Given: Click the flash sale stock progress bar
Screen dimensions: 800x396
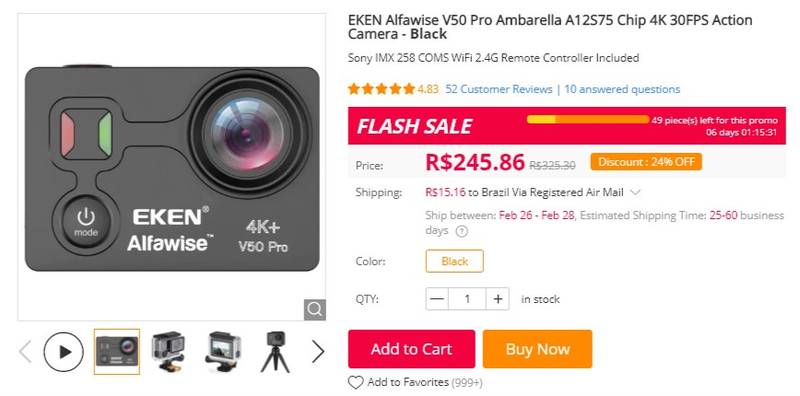Looking at the screenshot, I should (588, 119).
